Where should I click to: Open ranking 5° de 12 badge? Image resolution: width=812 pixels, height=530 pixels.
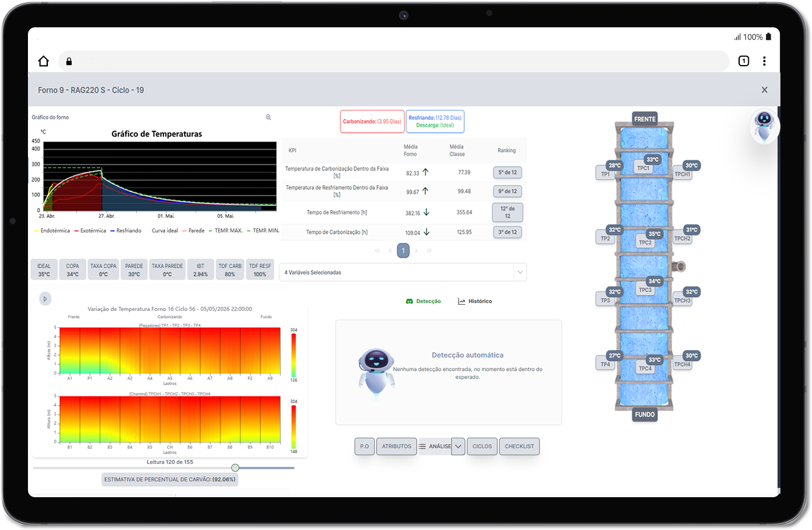507,172
